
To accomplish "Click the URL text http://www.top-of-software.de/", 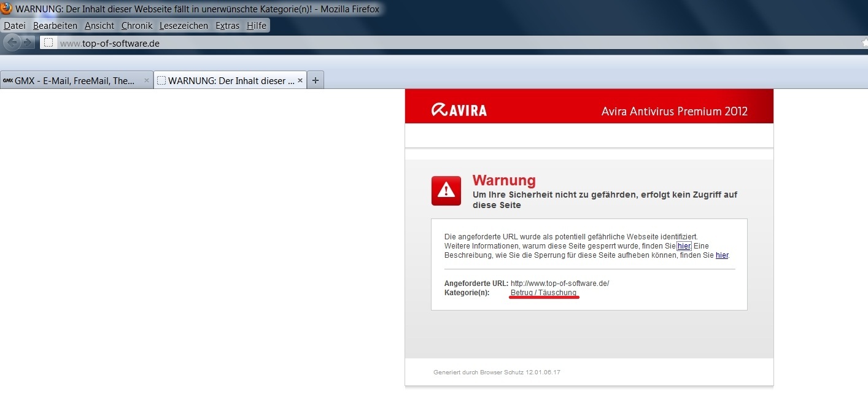I will point(560,284).
